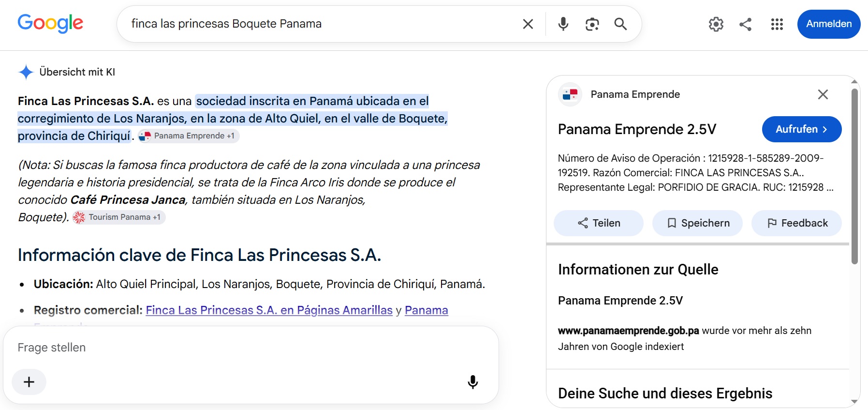Open quick settings gear icon

pos(716,24)
